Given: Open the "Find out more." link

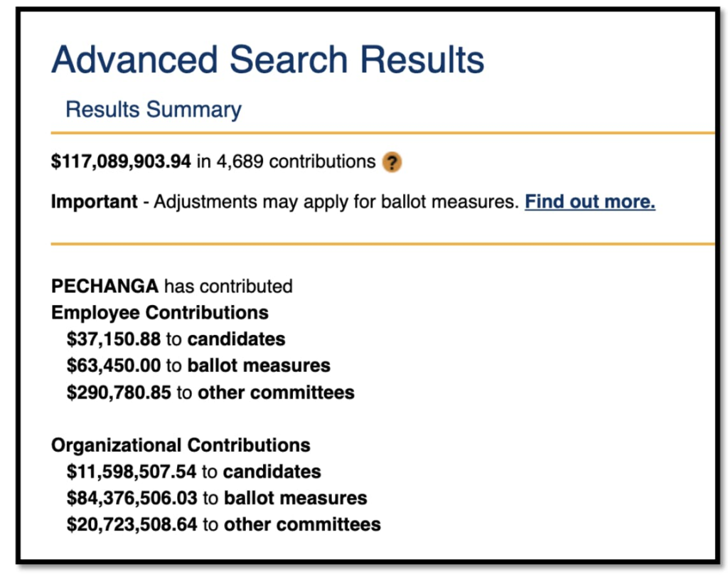Looking at the screenshot, I should (x=589, y=202).
